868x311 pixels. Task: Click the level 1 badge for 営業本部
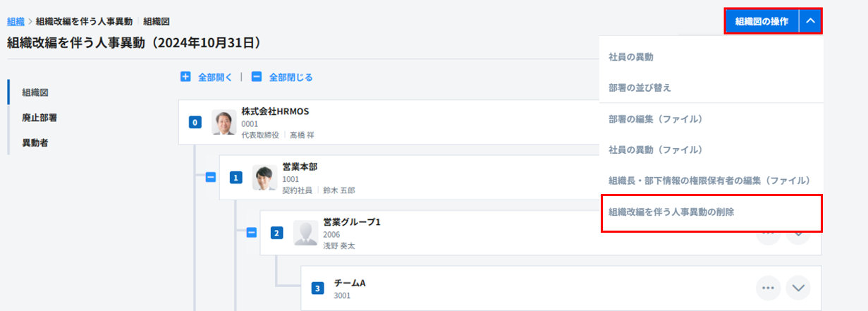[x=236, y=178]
